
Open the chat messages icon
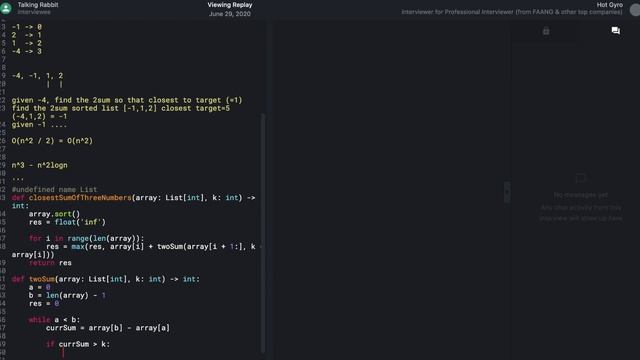click(x=616, y=31)
